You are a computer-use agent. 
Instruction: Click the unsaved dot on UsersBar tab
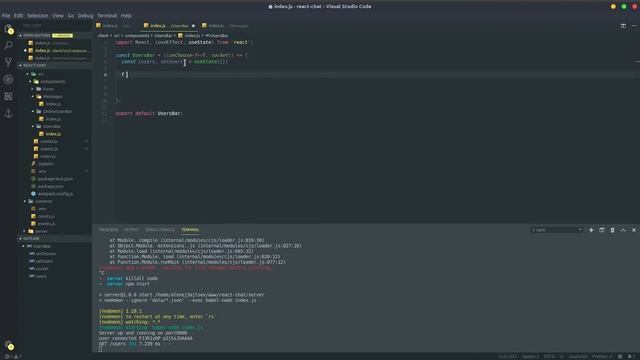[x=193, y=26]
